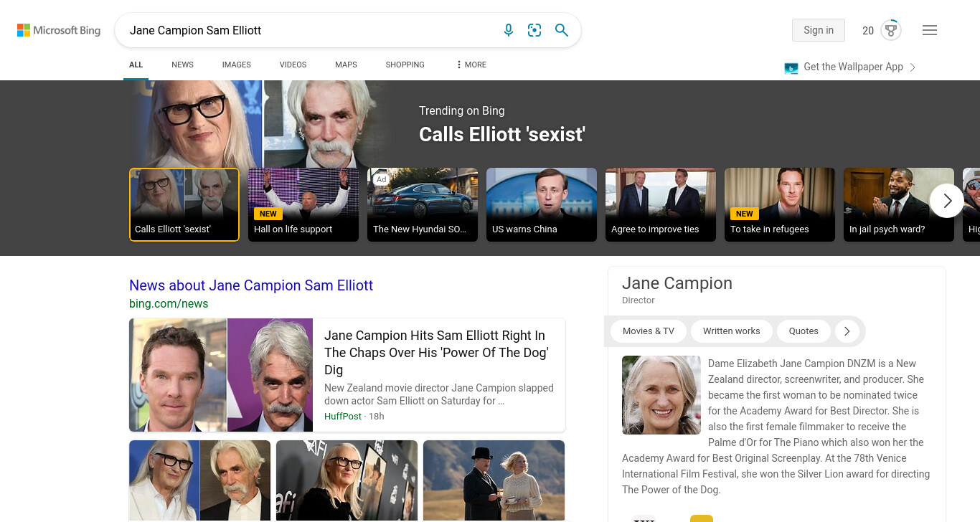Select the Quotes chip
Image resolution: width=980 pixels, height=522 pixels.
coord(804,331)
